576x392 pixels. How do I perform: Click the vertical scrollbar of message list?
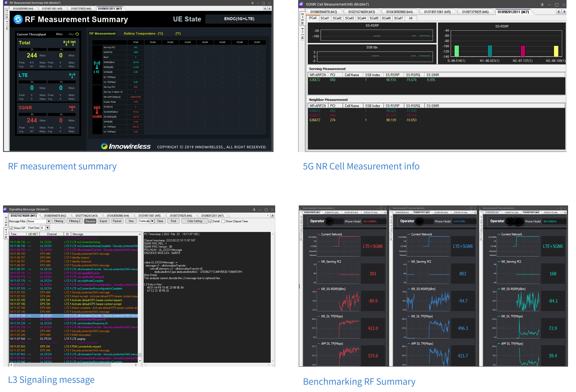140,298
